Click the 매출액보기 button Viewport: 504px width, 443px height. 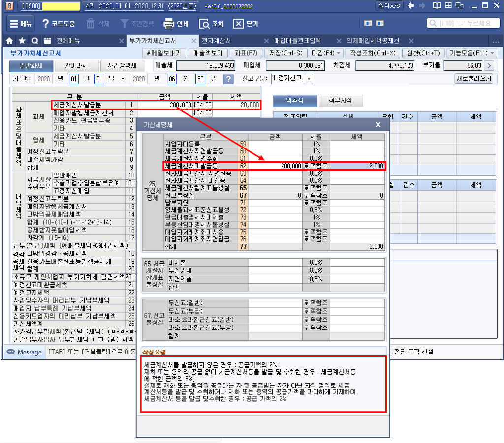(x=208, y=53)
